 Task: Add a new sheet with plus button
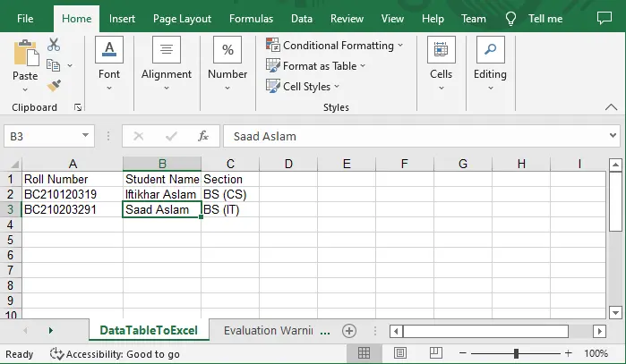point(349,331)
